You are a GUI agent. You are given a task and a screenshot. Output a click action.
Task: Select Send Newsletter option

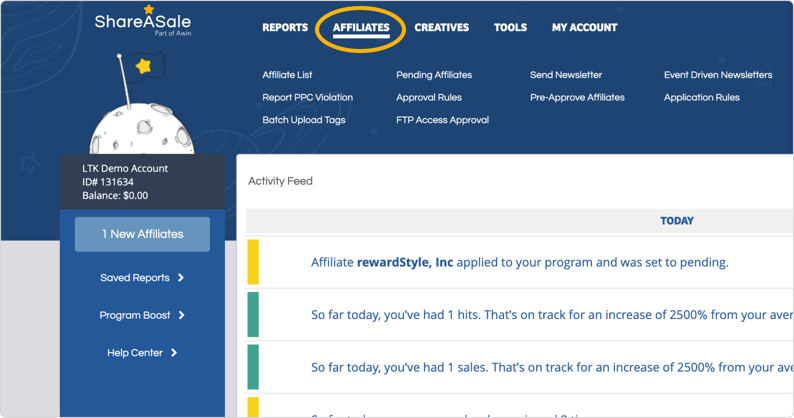pyautogui.click(x=566, y=75)
